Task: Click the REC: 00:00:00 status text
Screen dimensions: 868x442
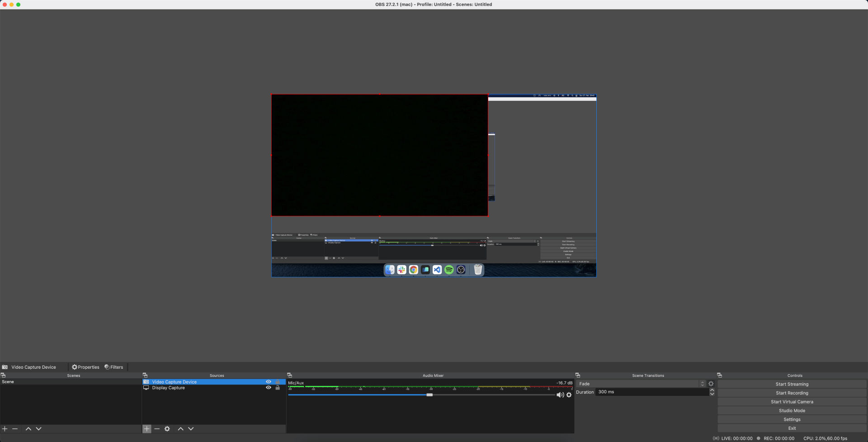Action: tap(779, 438)
